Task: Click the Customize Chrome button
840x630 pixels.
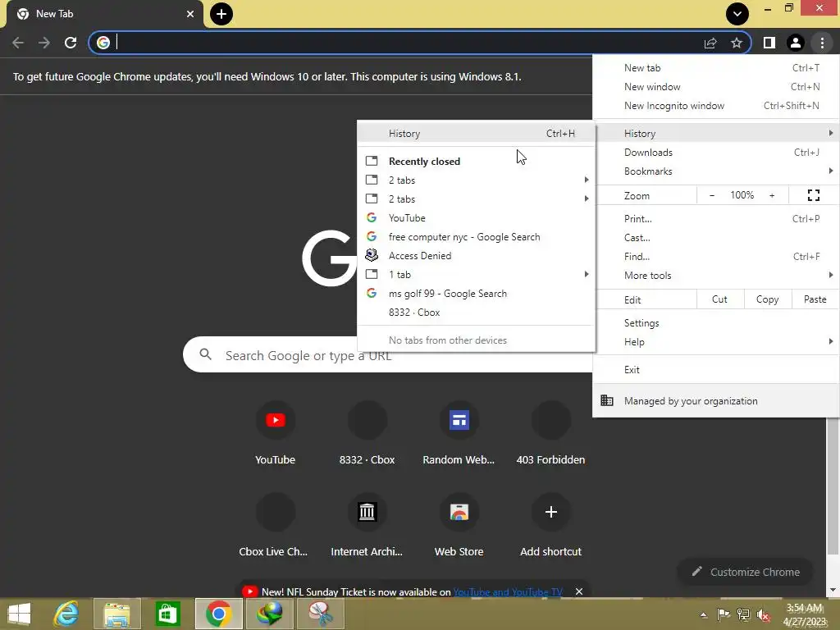Action: coord(745,572)
